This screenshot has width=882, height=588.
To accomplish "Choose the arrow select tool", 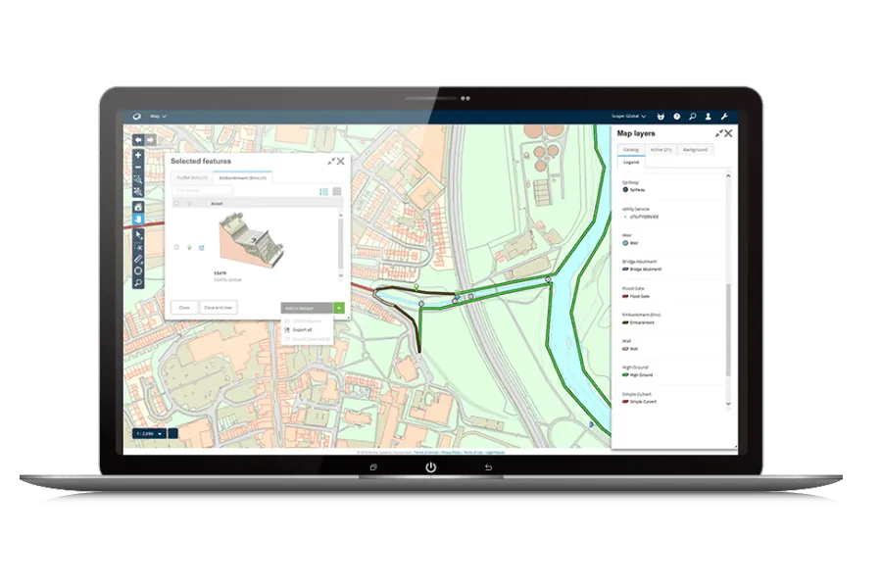I will (138, 234).
